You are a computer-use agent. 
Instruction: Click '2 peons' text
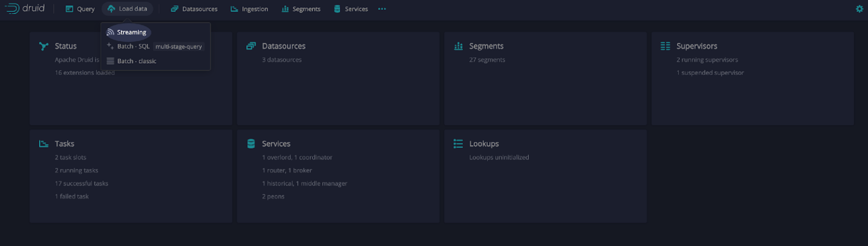click(x=274, y=196)
